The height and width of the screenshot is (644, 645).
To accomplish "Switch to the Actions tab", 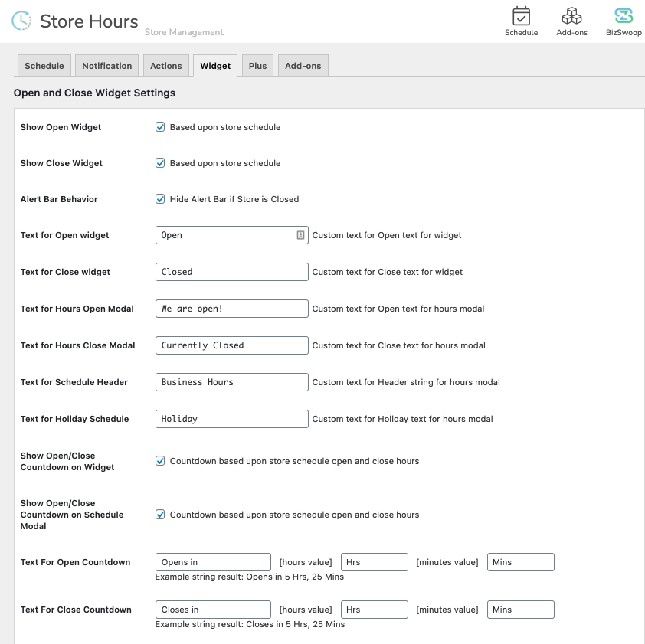I will [x=165, y=66].
